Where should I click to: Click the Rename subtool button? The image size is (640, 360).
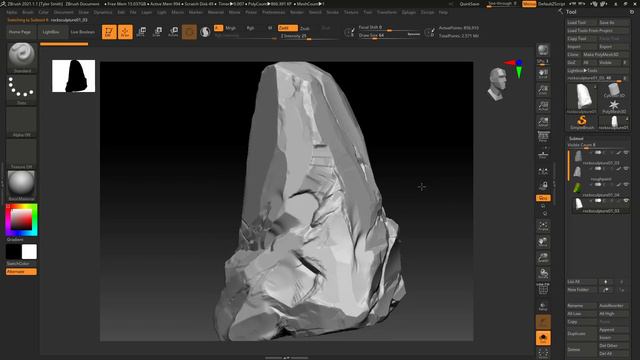[582, 306]
